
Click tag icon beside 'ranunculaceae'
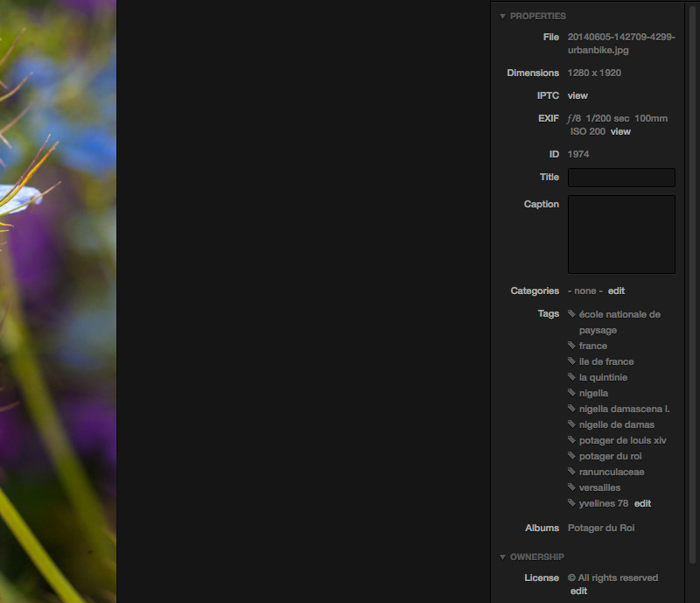571,471
